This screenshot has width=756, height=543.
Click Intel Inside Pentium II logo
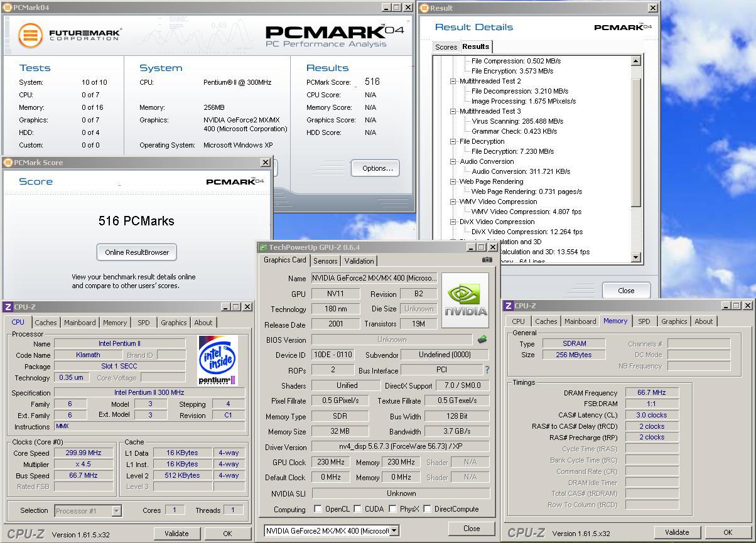pyautogui.click(x=217, y=360)
